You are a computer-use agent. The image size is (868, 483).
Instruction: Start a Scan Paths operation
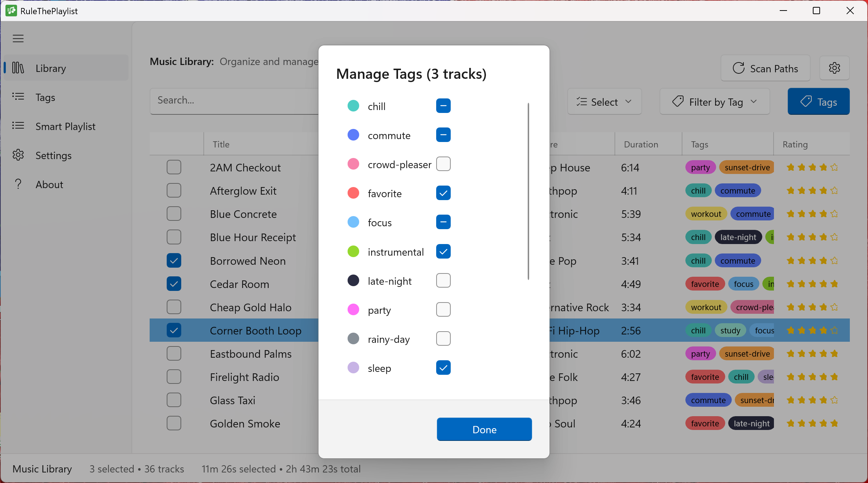765,68
